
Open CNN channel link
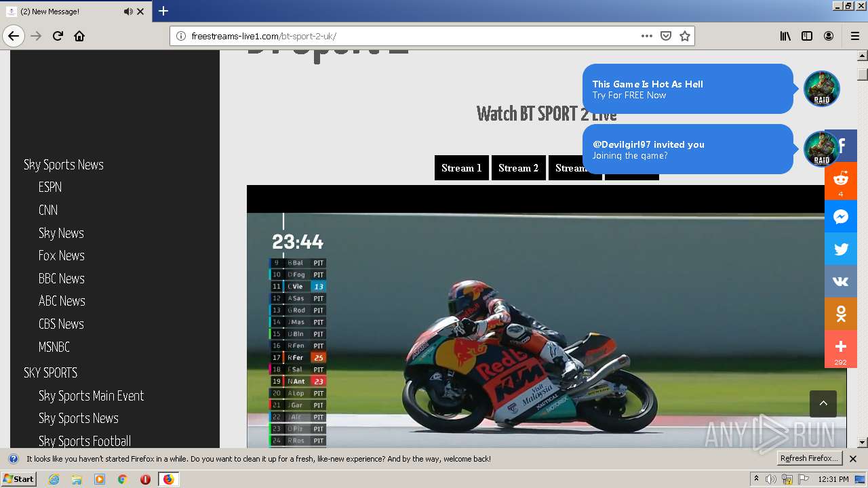point(48,210)
